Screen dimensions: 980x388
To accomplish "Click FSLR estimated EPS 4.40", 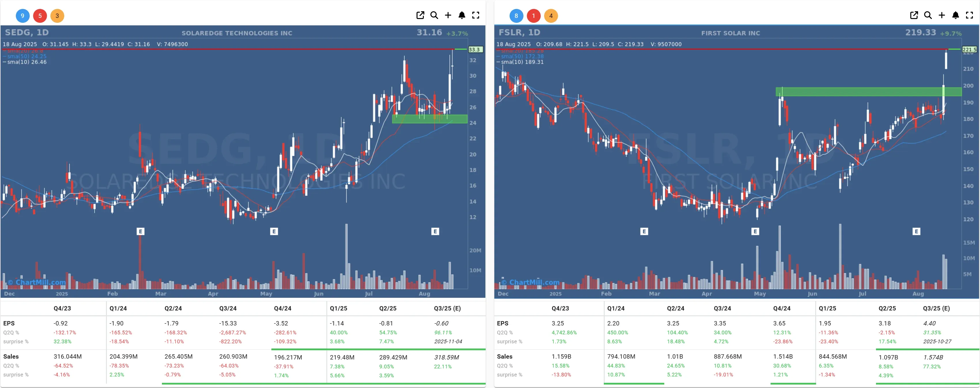I will 929,323.
